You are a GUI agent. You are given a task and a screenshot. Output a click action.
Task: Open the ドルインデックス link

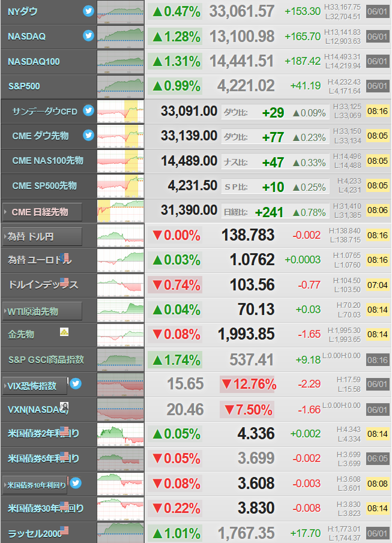pos(43,284)
